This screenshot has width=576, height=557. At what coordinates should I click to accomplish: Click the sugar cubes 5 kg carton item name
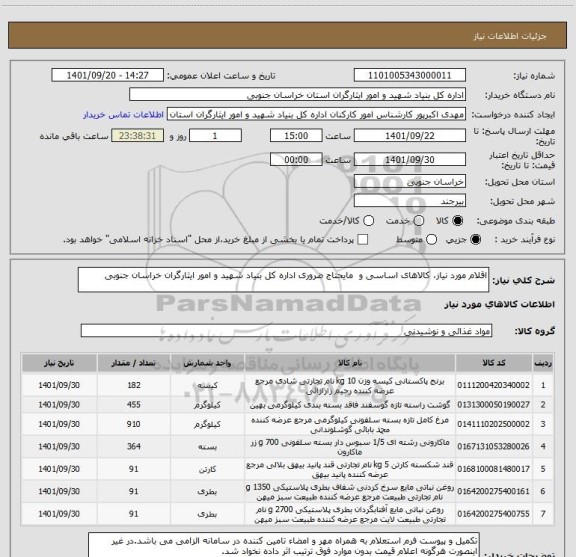pyautogui.click(x=350, y=470)
